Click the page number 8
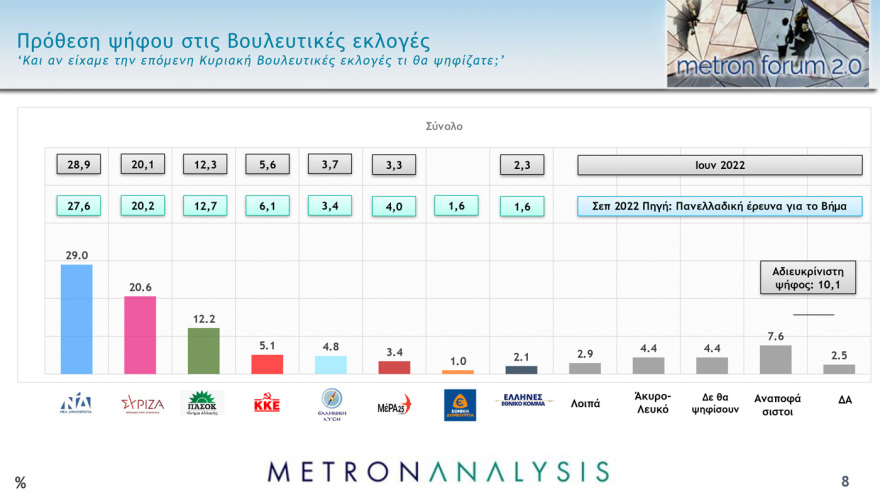The image size is (880, 495). click(845, 481)
